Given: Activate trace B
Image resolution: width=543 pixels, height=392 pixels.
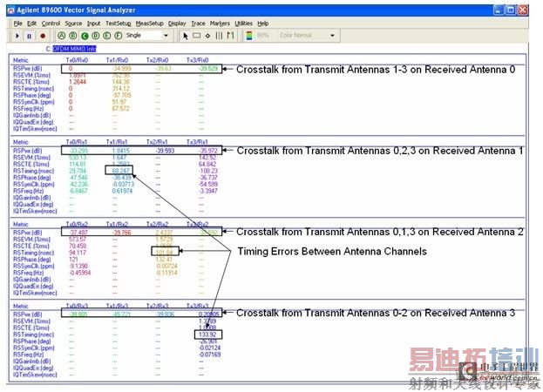Looking at the screenshot, I should tap(72, 36).
